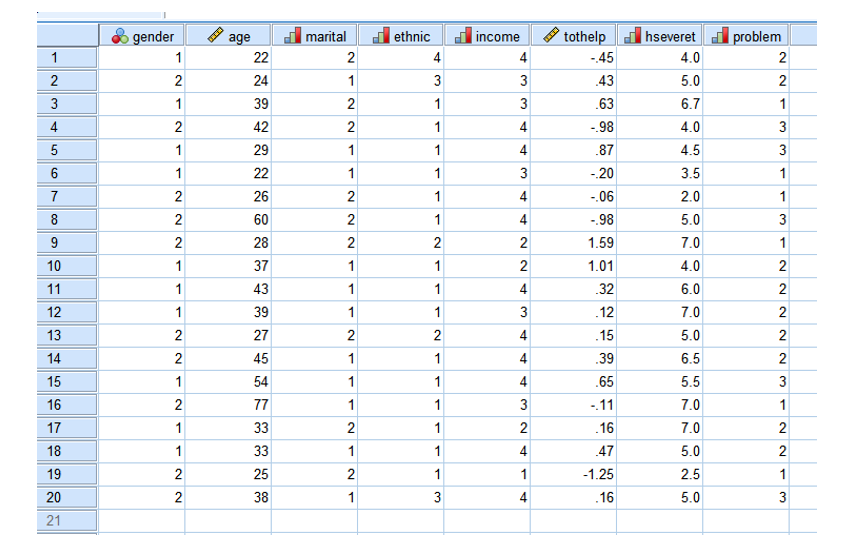The width and height of the screenshot is (867, 553).
Task: Select row header 10
Action: click(67, 266)
